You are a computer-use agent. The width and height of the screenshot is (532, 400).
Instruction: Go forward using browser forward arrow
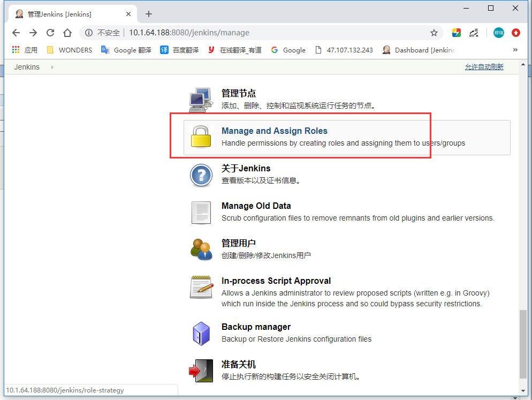33,33
